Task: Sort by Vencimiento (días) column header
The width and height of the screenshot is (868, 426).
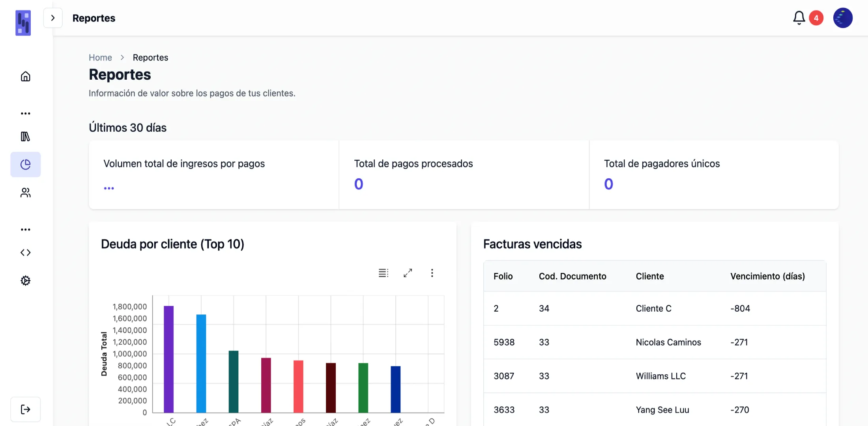Action: pyautogui.click(x=767, y=276)
